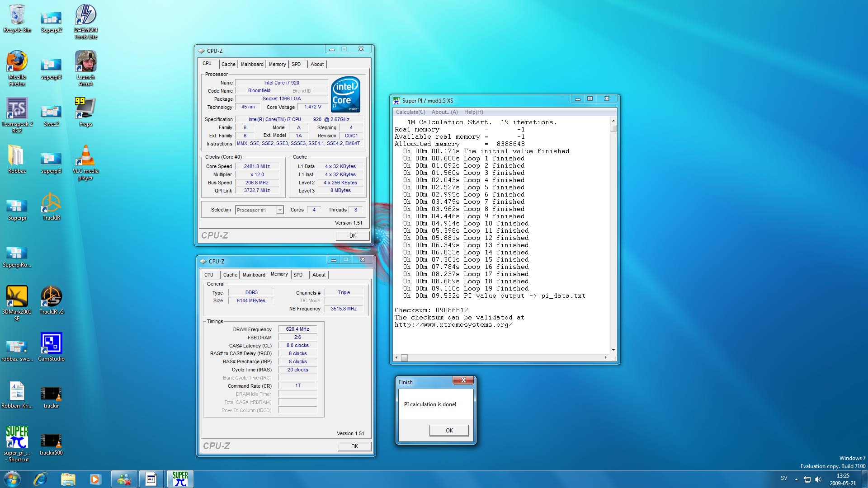Screen dimensions: 868x488
Task: Click the Checksum D9086B12 line
Action: 431,310
